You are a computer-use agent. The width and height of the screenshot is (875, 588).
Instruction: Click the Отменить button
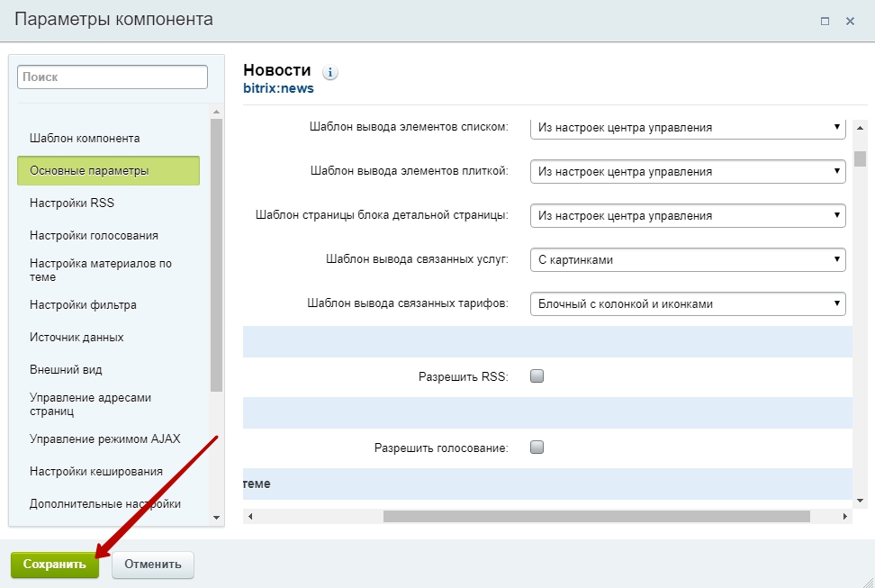point(153,565)
